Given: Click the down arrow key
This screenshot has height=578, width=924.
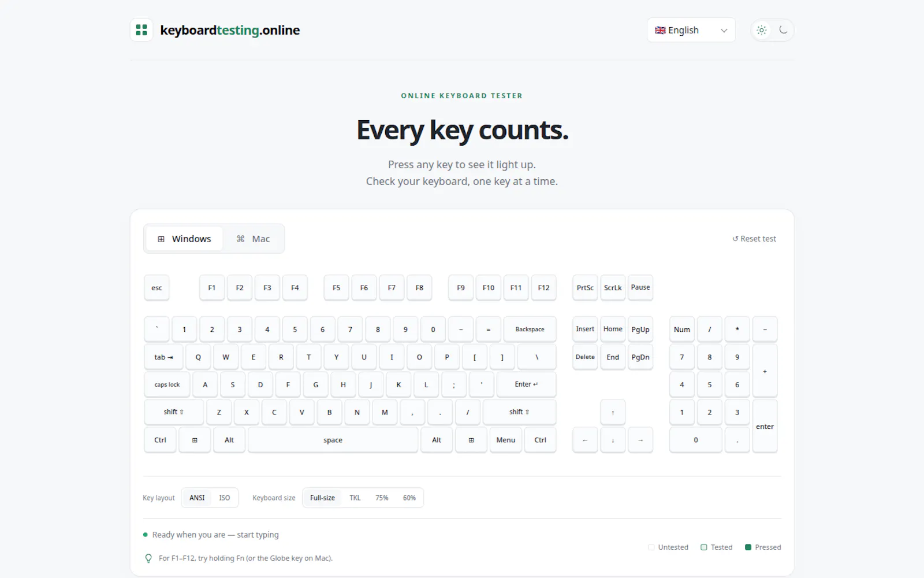Looking at the screenshot, I should click(613, 440).
